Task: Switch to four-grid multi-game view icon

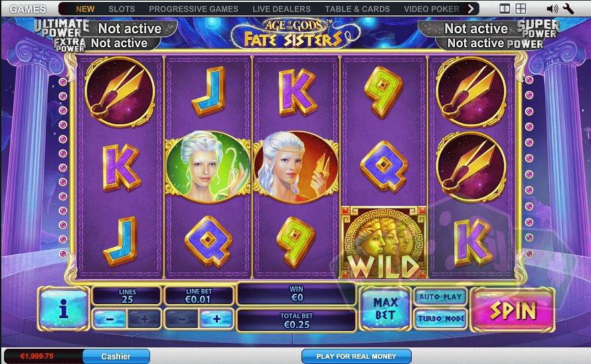Action: coord(521,9)
